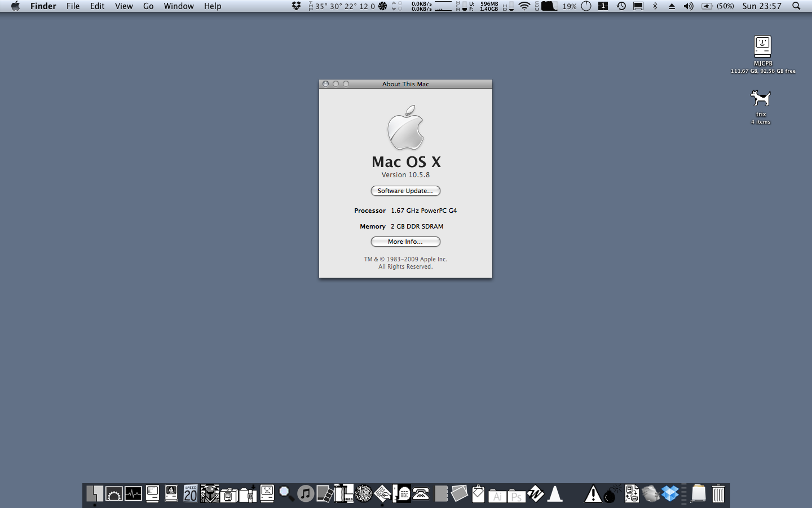
Task: Open the documents stack in the Dock
Action: tap(699, 494)
